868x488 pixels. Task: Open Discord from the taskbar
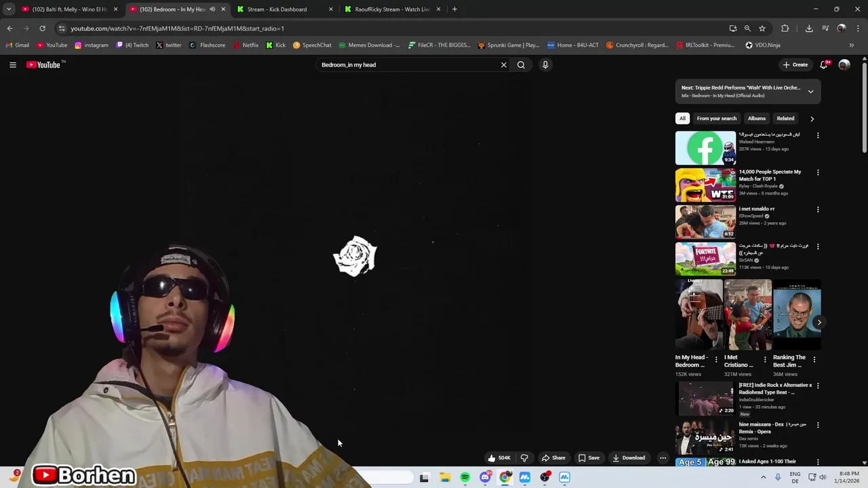click(485, 478)
